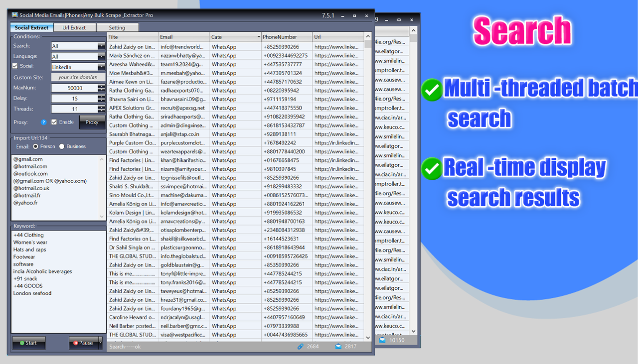Switch to the Url Extract tab
638x364 pixels.
(x=74, y=28)
